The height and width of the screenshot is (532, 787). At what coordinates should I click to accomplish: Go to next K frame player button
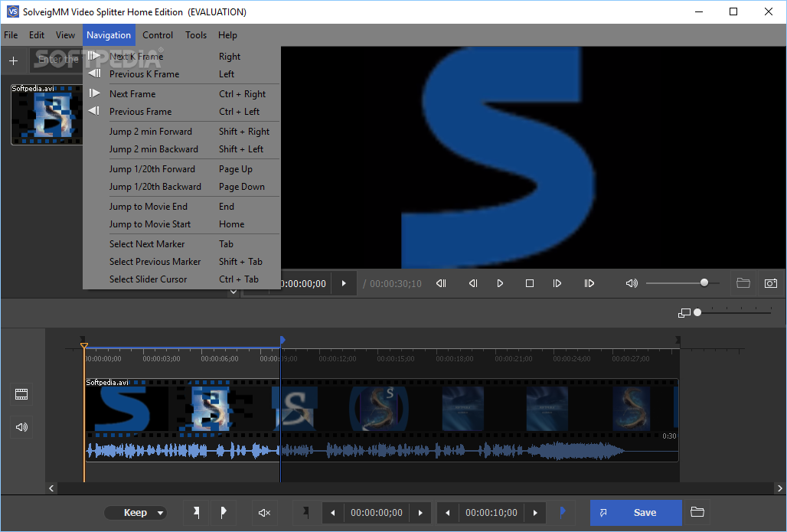(589, 283)
